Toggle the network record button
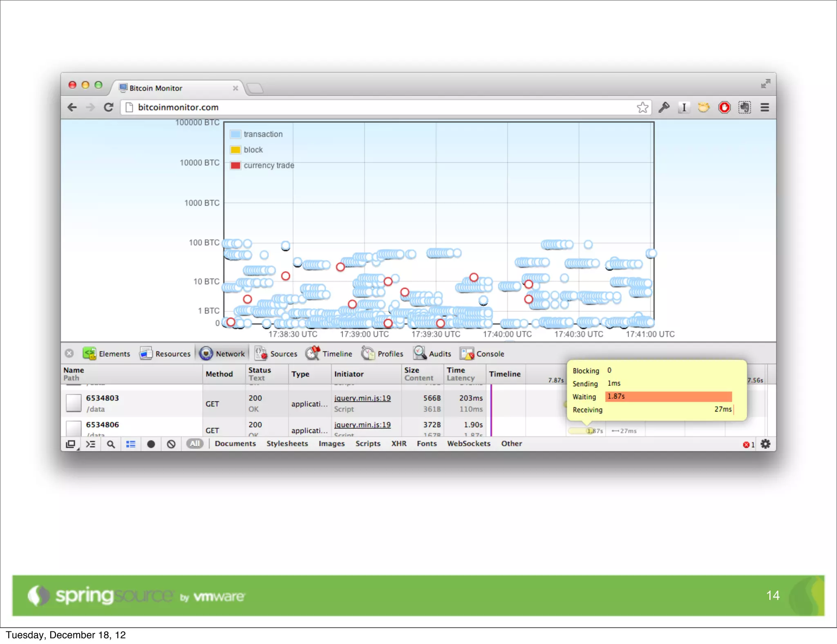The image size is (837, 644). click(x=151, y=444)
